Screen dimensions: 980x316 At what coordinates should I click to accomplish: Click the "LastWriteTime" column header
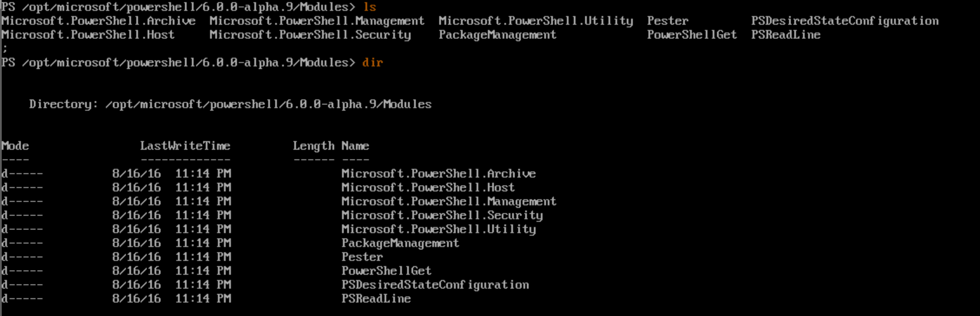185,146
